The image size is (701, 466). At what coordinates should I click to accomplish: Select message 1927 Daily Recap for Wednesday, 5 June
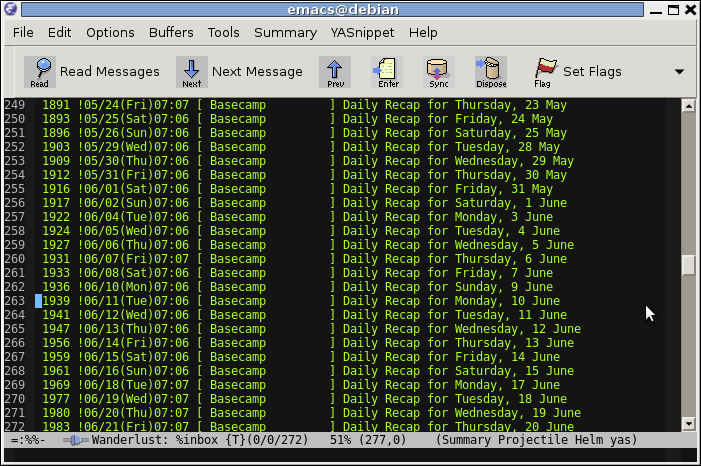[x=308, y=245]
